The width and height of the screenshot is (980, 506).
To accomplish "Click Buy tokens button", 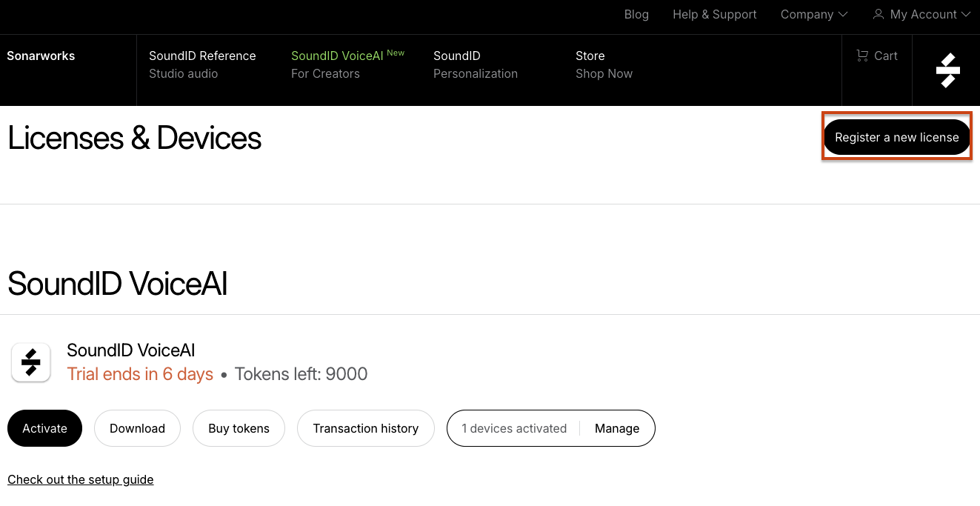I will coord(239,428).
